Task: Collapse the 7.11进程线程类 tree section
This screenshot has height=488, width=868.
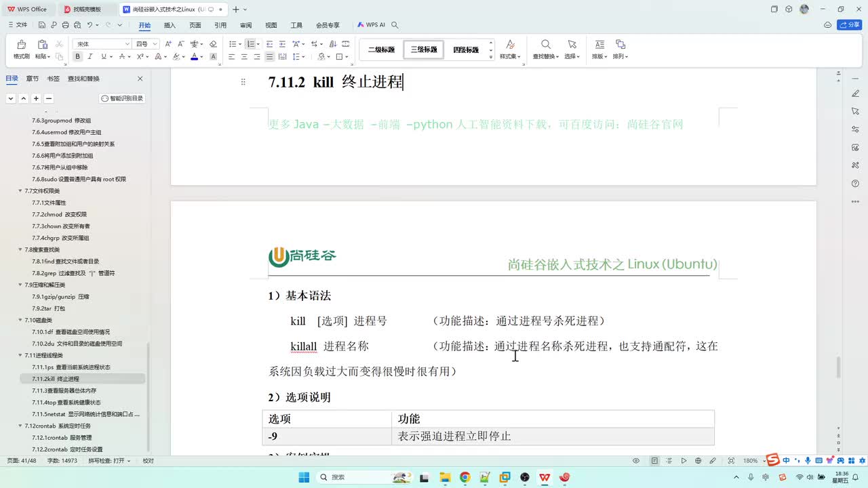Action: tap(20, 355)
